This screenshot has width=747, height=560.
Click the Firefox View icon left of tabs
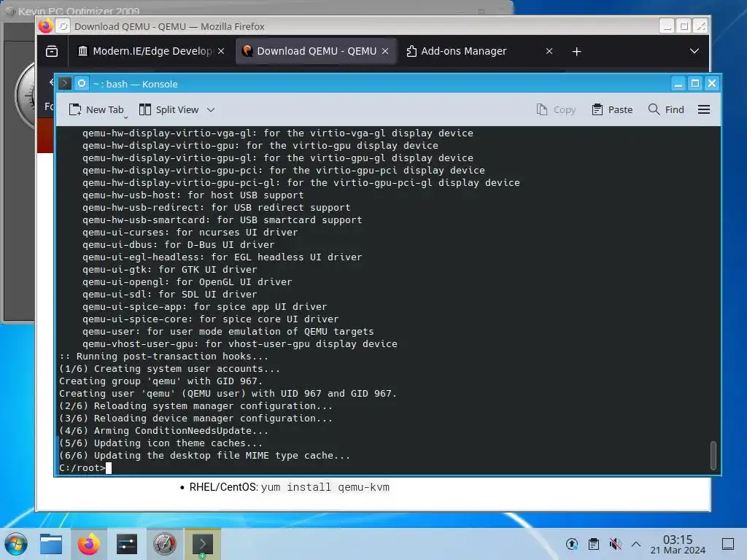coord(52,52)
